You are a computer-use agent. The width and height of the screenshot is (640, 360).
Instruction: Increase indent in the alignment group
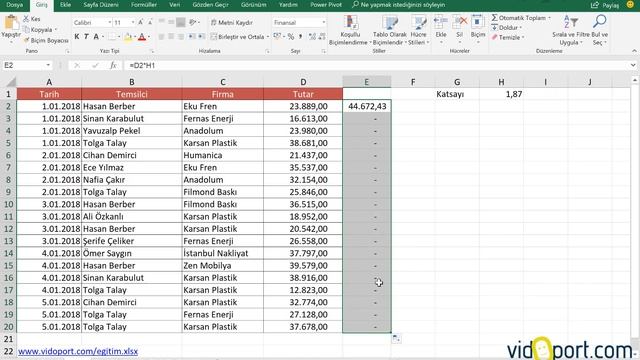pos(202,37)
